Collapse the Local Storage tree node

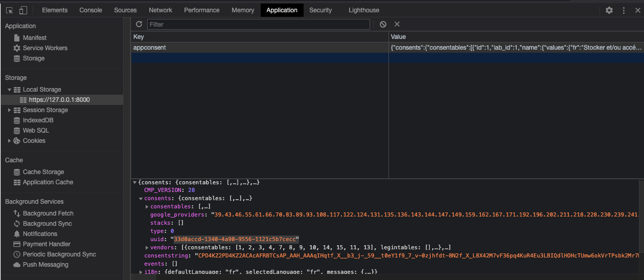9,90
